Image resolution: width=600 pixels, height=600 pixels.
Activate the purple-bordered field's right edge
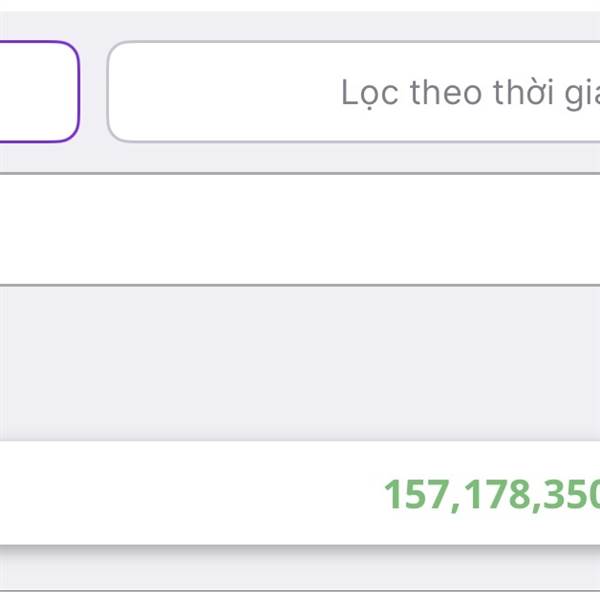78,92
